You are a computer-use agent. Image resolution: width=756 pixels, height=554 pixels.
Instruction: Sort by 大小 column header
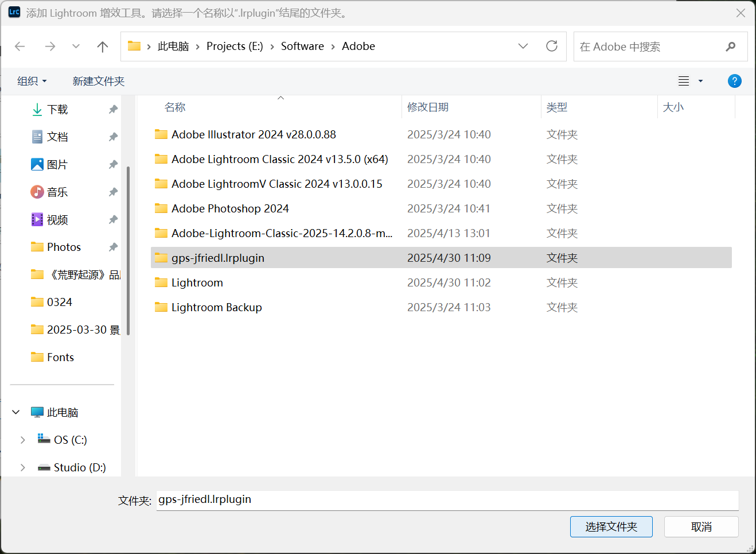[673, 107]
